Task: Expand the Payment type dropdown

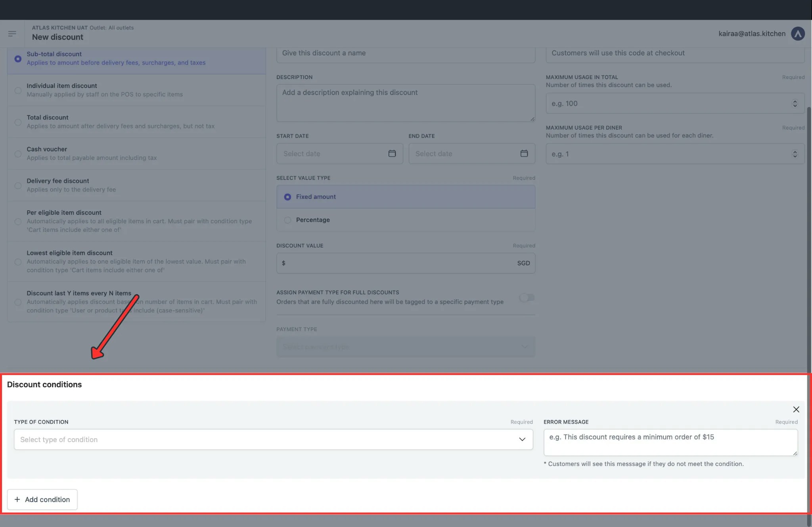Action: (x=405, y=347)
